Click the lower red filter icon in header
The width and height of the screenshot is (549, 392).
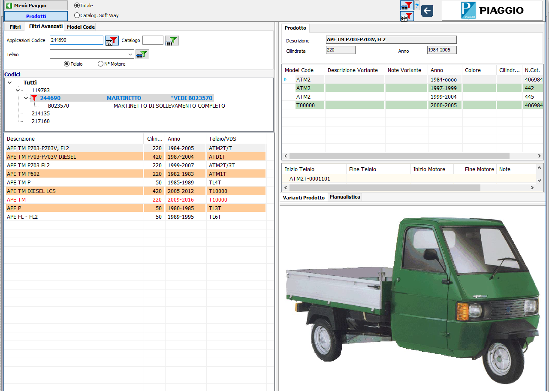[407, 17]
